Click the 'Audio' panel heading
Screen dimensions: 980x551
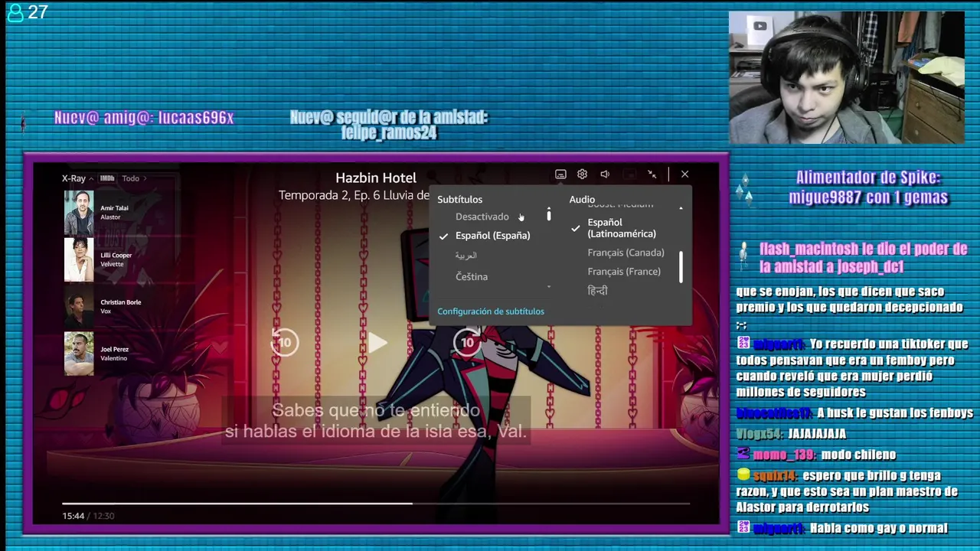(x=582, y=200)
